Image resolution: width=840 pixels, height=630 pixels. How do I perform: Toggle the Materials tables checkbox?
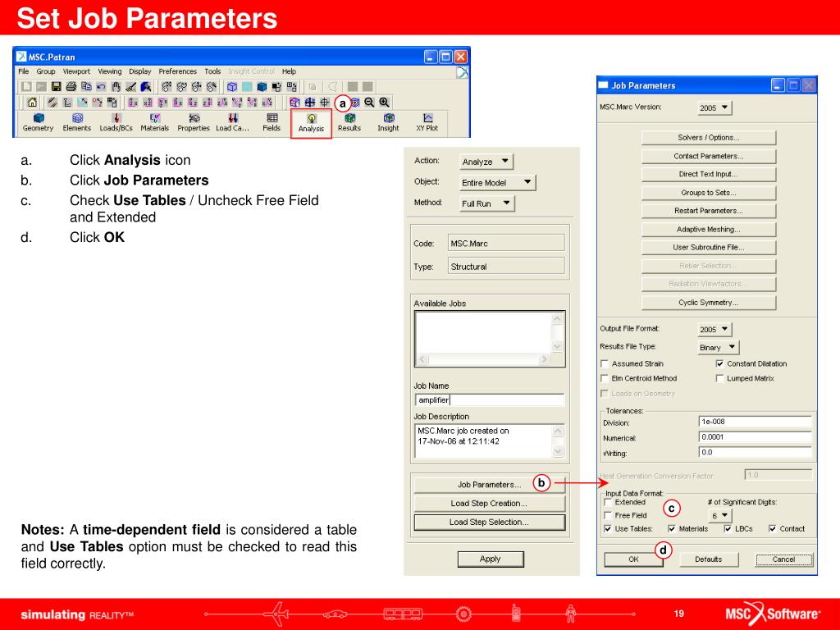coord(672,529)
